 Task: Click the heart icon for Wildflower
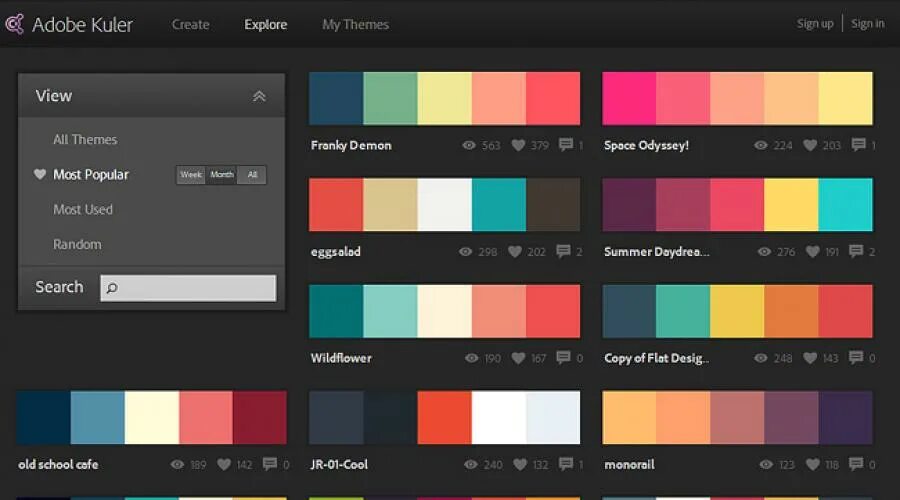[518, 358]
